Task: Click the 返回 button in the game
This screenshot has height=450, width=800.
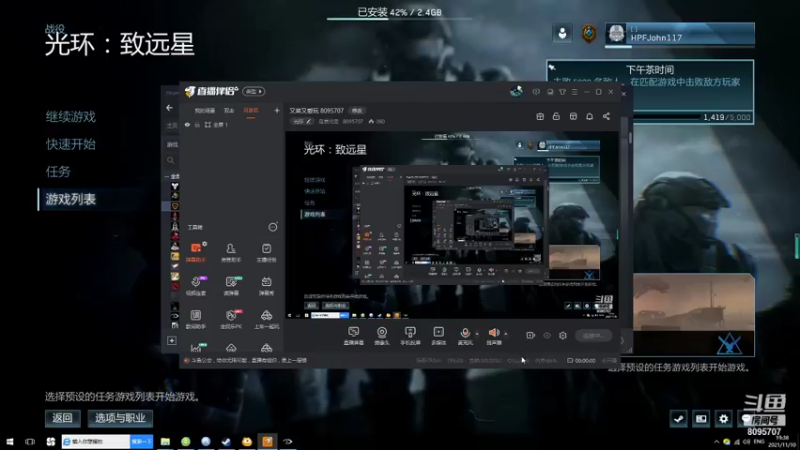Action: click(62, 418)
